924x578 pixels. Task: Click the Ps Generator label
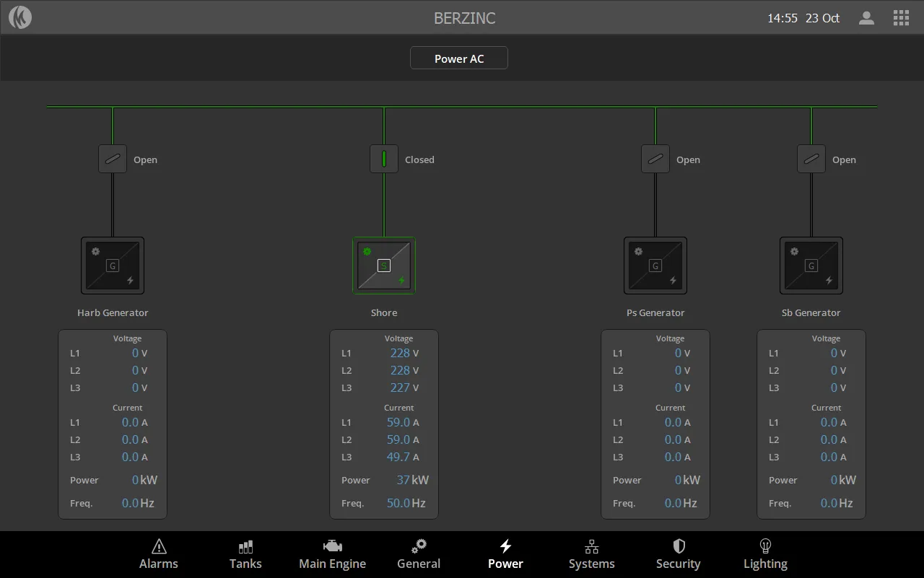click(655, 312)
